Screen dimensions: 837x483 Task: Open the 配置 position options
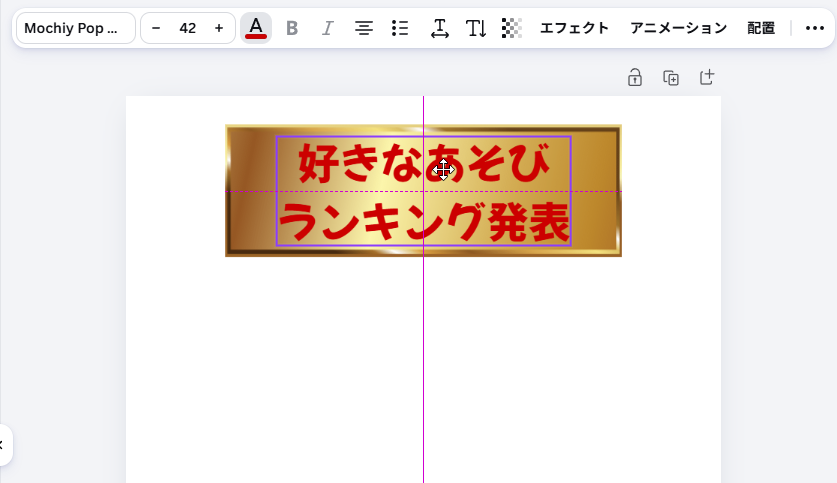[761, 28]
